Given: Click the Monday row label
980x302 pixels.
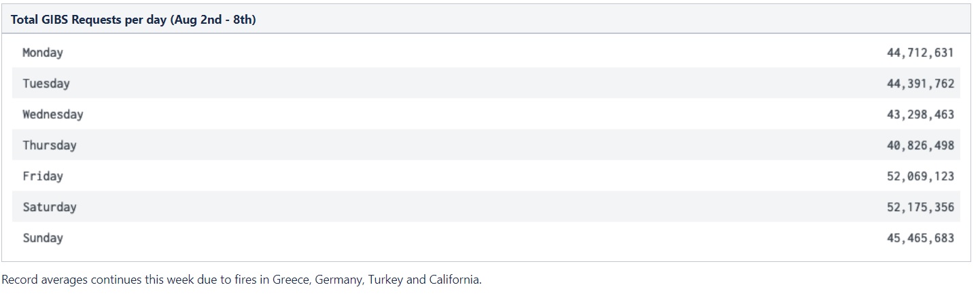Looking at the screenshot, I should tap(43, 53).
